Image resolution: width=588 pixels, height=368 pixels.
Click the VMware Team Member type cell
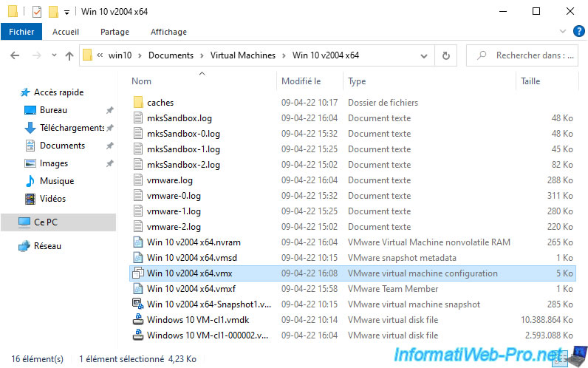click(393, 289)
